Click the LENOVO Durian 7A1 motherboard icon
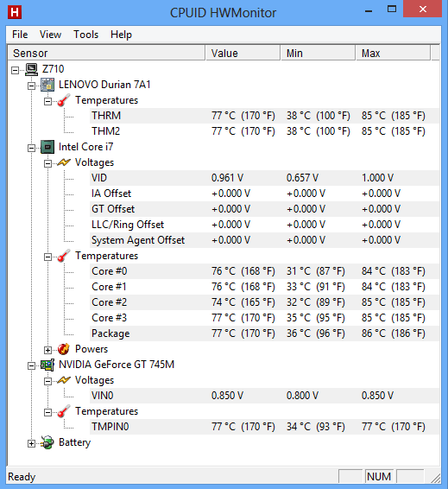The width and height of the screenshot is (448, 489). click(x=47, y=85)
